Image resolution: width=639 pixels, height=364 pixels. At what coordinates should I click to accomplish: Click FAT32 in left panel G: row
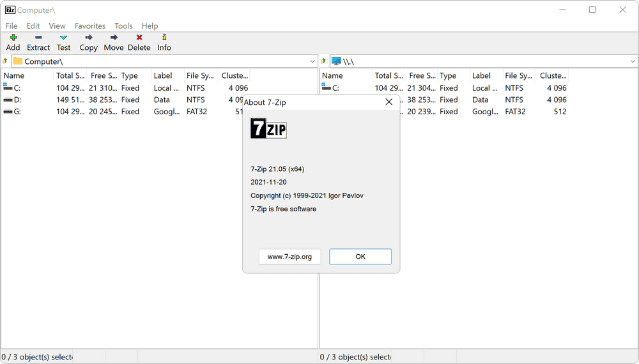coord(197,112)
